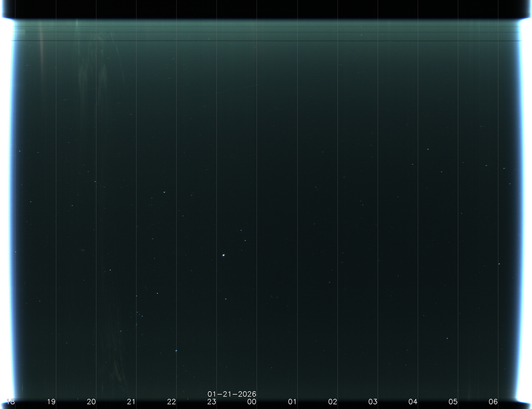Click the bright star just after 04 line
Viewport: 532px width, 409px height.
pyautogui.click(x=428, y=149)
